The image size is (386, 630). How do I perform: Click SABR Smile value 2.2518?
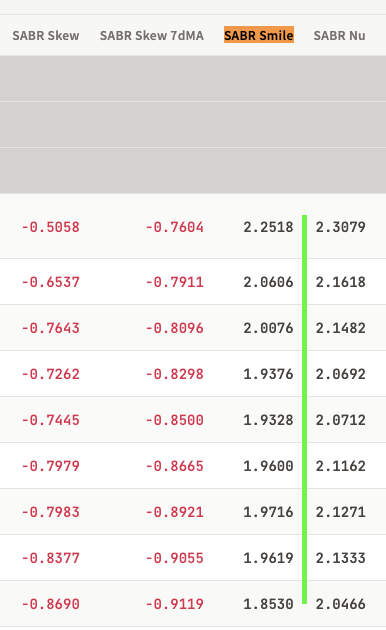pyautogui.click(x=268, y=227)
